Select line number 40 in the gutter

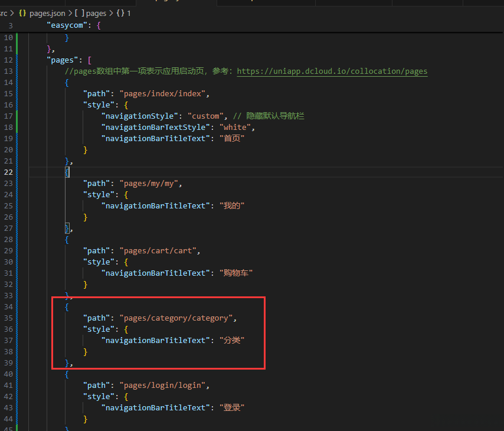pyautogui.click(x=8, y=374)
